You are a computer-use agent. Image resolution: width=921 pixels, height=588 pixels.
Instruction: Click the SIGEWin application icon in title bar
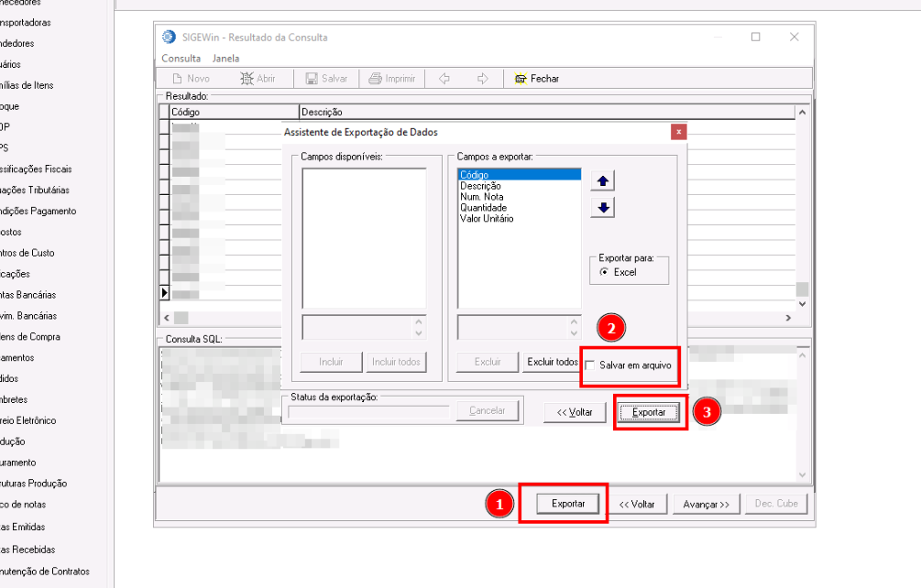point(169,37)
